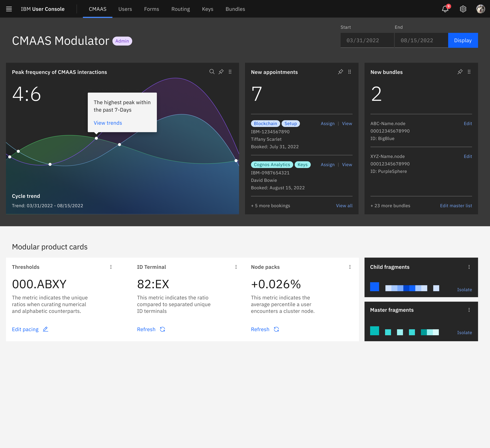The width and height of the screenshot is (490, 448).
Task: Select the large teal swatch in Master fragments
Action: coord(375,331)
